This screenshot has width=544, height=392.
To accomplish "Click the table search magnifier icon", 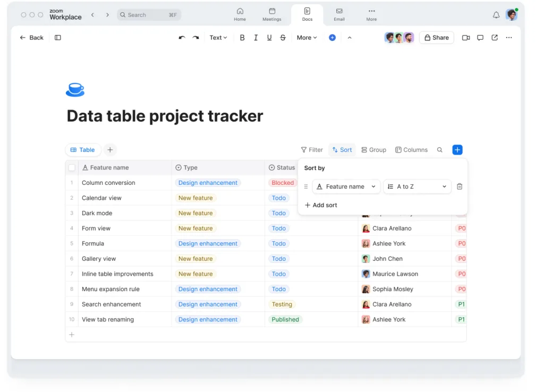I will pyautogui.click(x=440, y=150).
